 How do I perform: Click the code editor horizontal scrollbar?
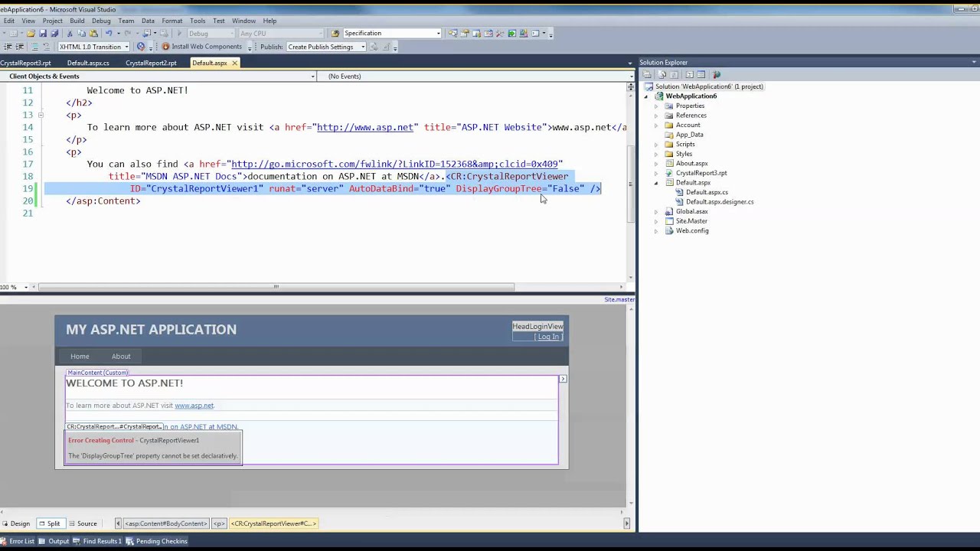276,287
